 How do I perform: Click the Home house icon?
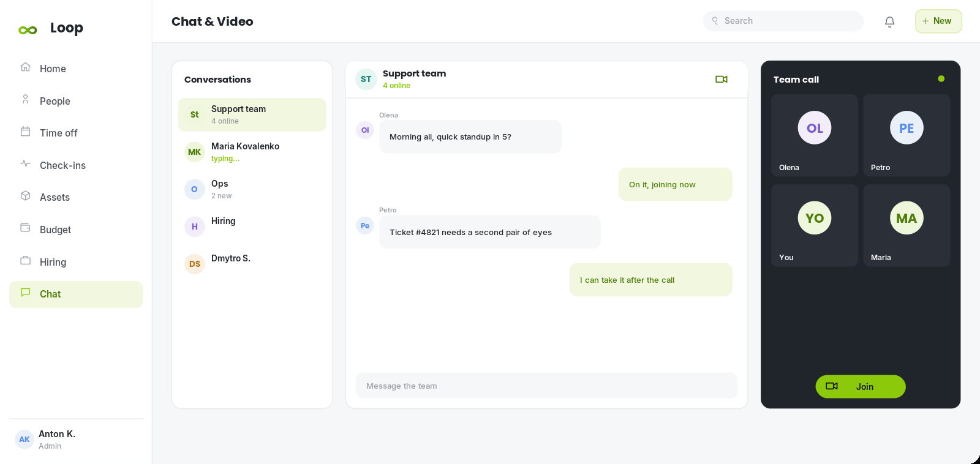(x=25, y=67)
